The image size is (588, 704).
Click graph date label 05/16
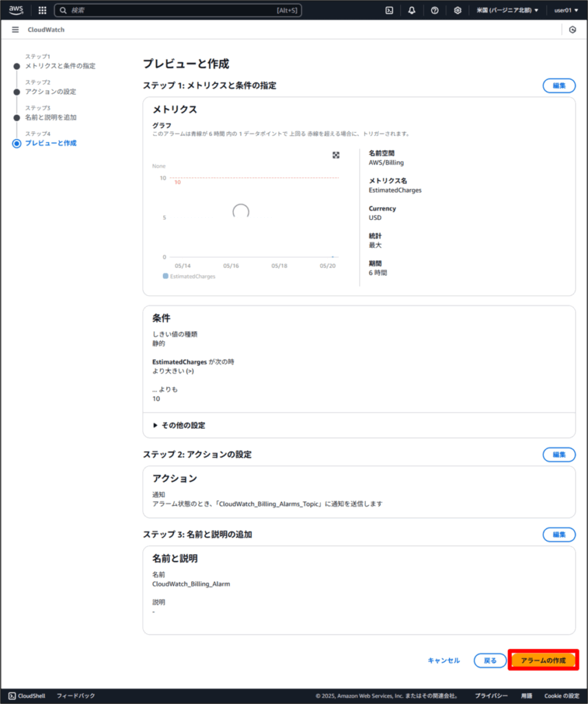pyautogui.click(x=231, y=266)
